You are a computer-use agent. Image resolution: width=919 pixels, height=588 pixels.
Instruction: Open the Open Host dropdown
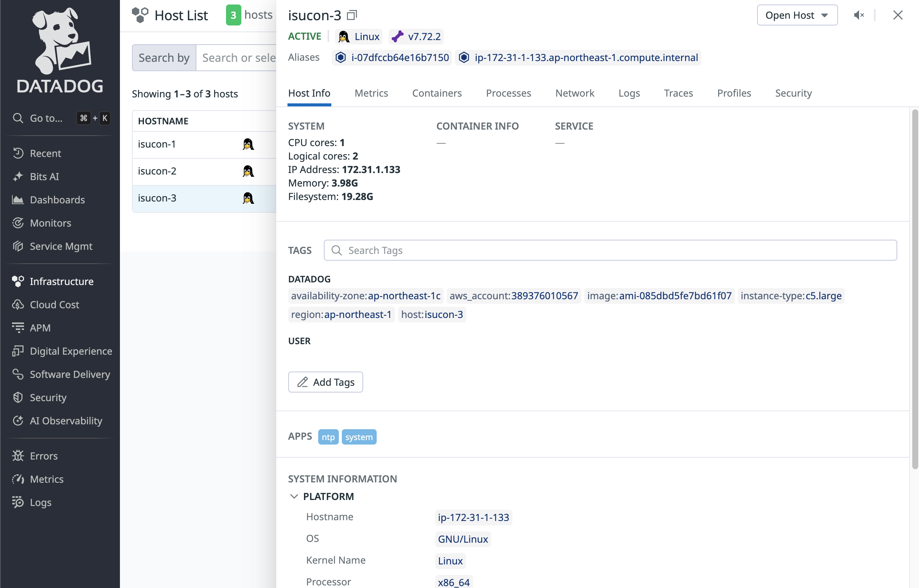click(x=797, y=15)
